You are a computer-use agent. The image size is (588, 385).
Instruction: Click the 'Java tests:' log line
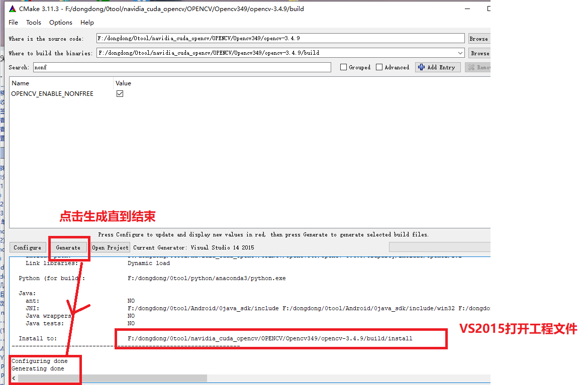45,323
